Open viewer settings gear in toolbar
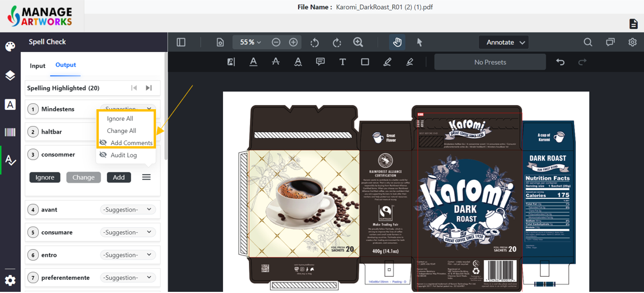 (x=632, y=42)
